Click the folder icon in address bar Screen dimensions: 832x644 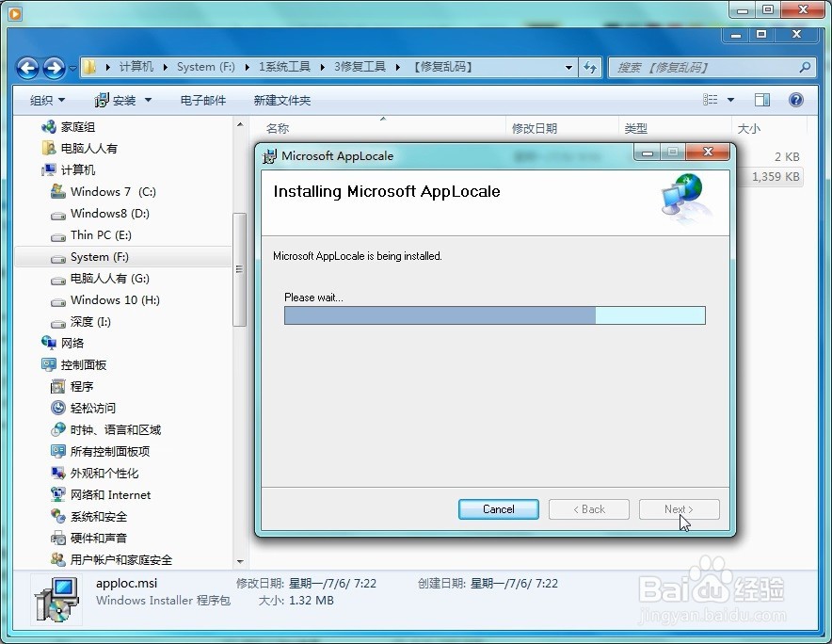coord(90,67)
